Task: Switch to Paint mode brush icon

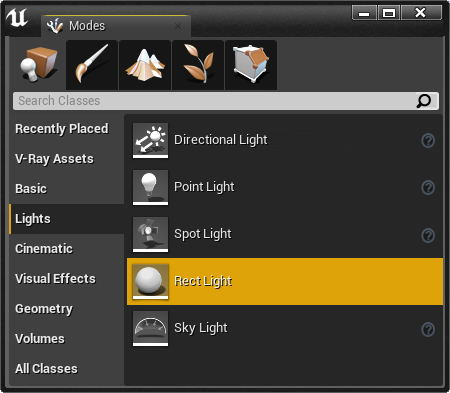Action: coord(92,65)
